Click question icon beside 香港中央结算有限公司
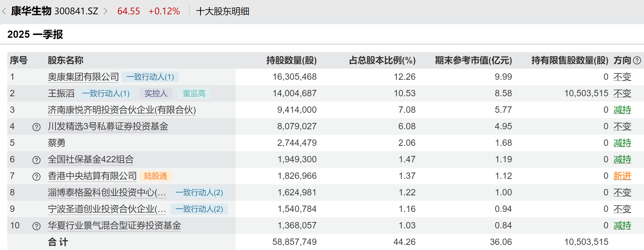 36,177
